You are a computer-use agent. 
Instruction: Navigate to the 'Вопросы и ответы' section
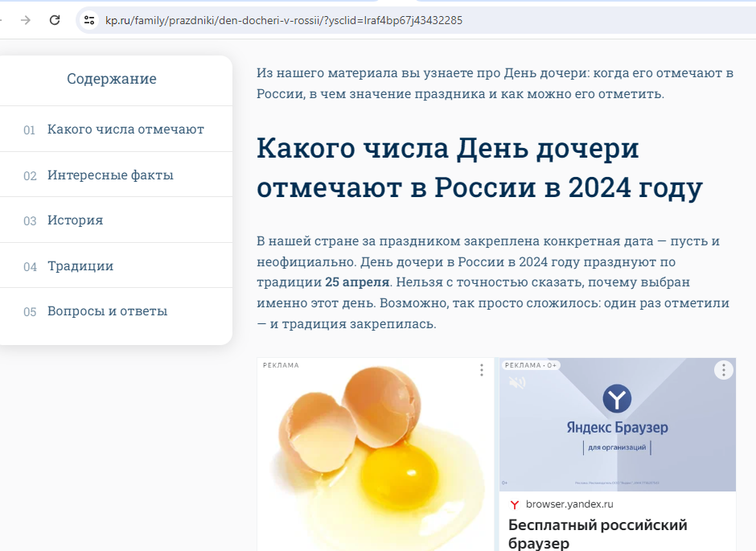107,311
